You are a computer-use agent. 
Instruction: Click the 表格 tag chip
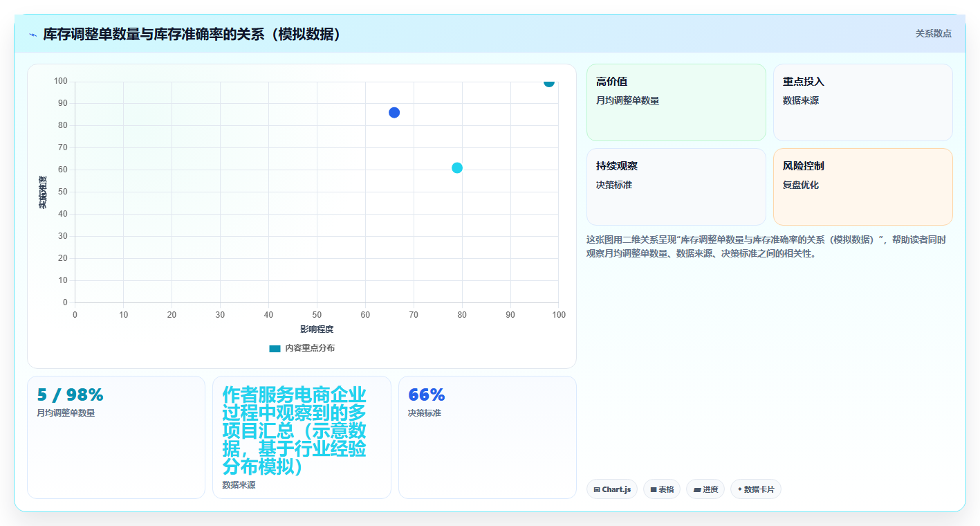(x=662, y=489)
